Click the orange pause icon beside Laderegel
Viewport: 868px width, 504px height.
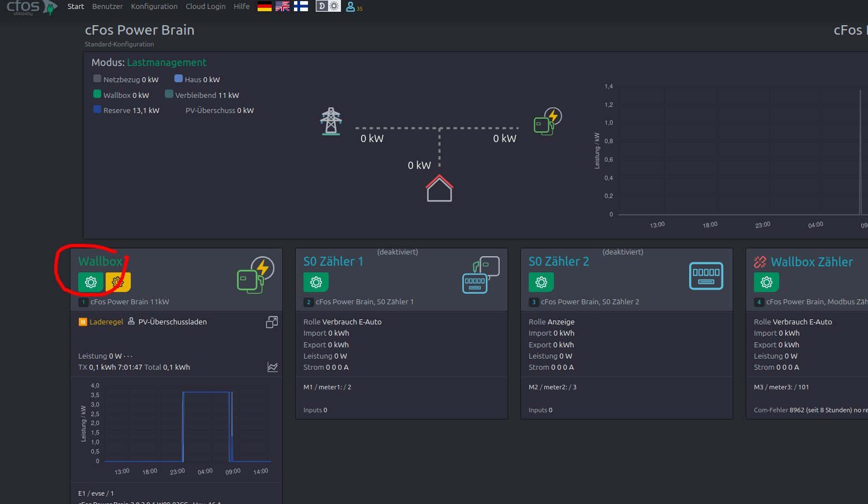pyautogui.click(x=83, y=322)
